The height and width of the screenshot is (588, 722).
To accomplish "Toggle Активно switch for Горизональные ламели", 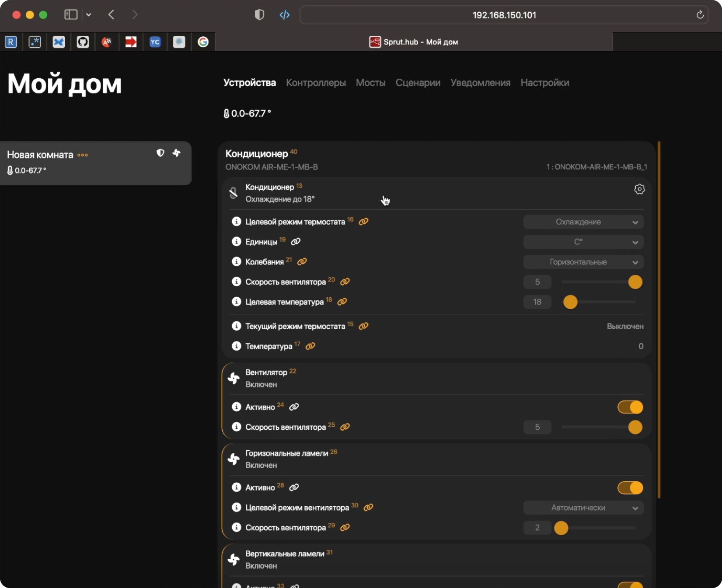I will tap(630, 487).
